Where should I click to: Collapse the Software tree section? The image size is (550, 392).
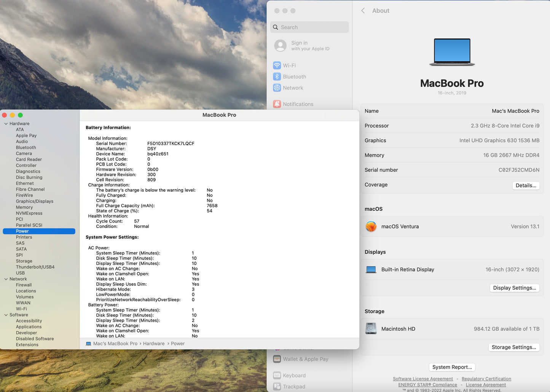[5, 315]
